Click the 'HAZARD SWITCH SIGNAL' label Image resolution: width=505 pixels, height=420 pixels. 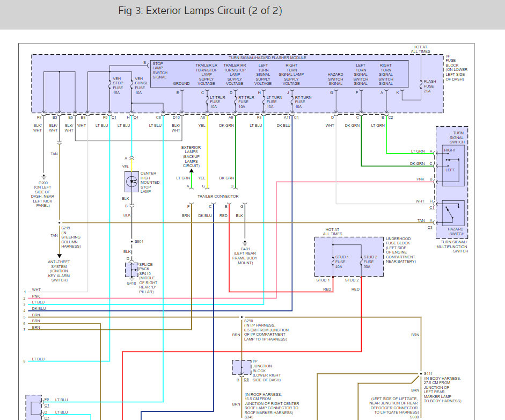[335, 79]
